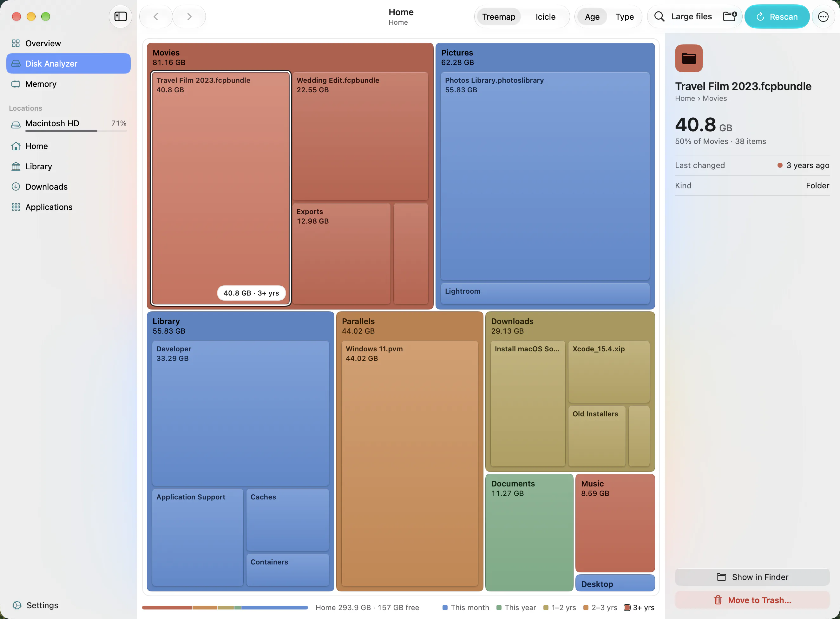Select Windows 11.pvm block
This screenshot has width=840, height=619.
[410, 464]
